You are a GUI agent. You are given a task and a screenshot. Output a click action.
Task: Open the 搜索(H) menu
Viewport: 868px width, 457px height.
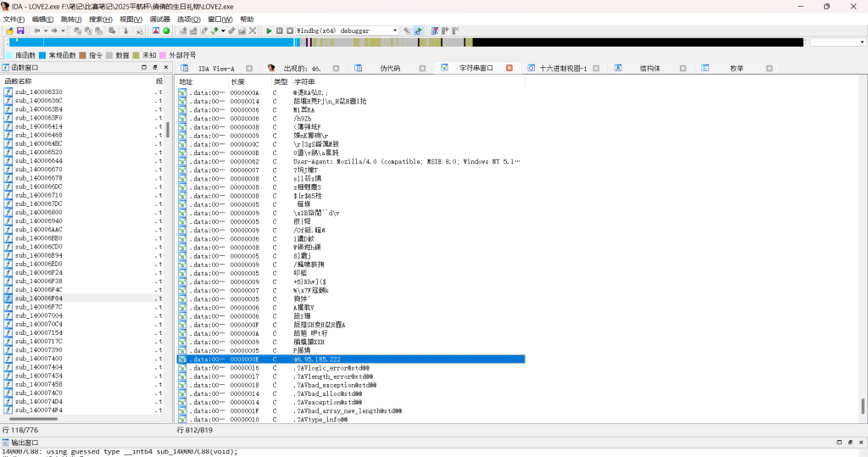[x=102, y=19]
